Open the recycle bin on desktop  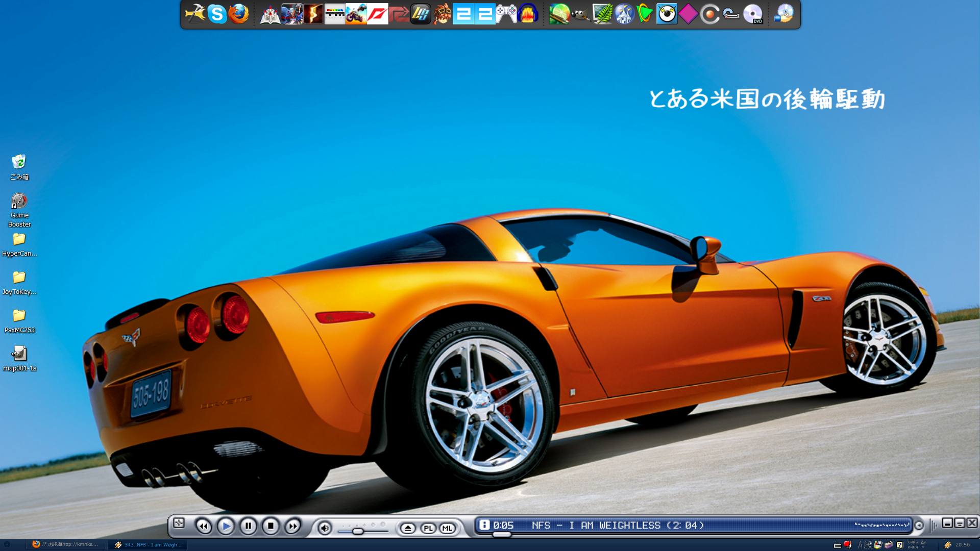click(x=19, y=163)
